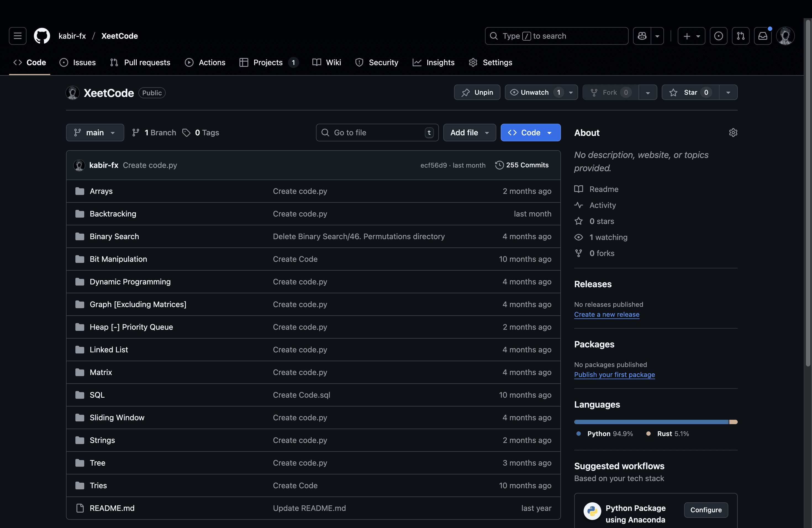Screen dimensions: 812x528
Task: Expand the Add file dropdown
Action: pyautogui.click(x=469, y=133)
